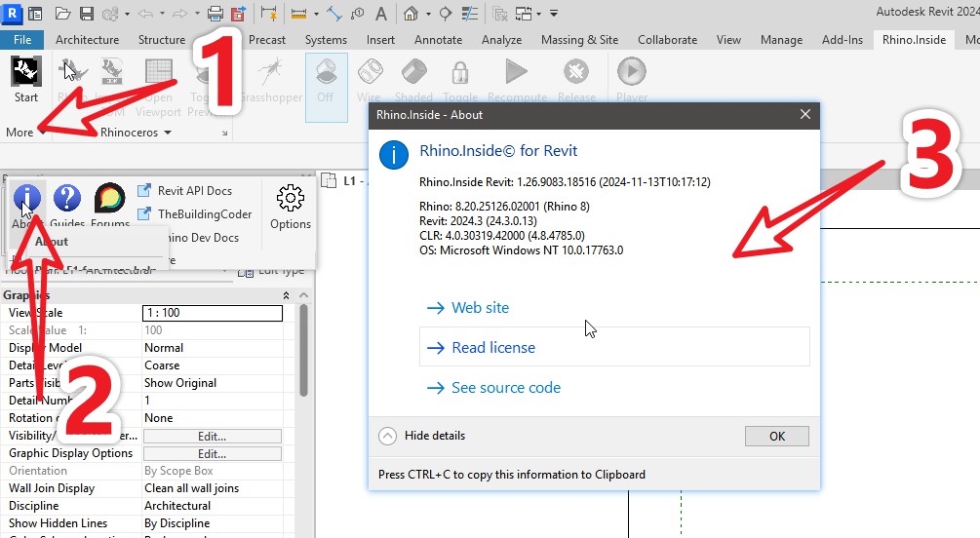The height and width of the screenshot is (538, 980).
Task: Click Edit for Graphic Display Options
Action: point(212,453)
